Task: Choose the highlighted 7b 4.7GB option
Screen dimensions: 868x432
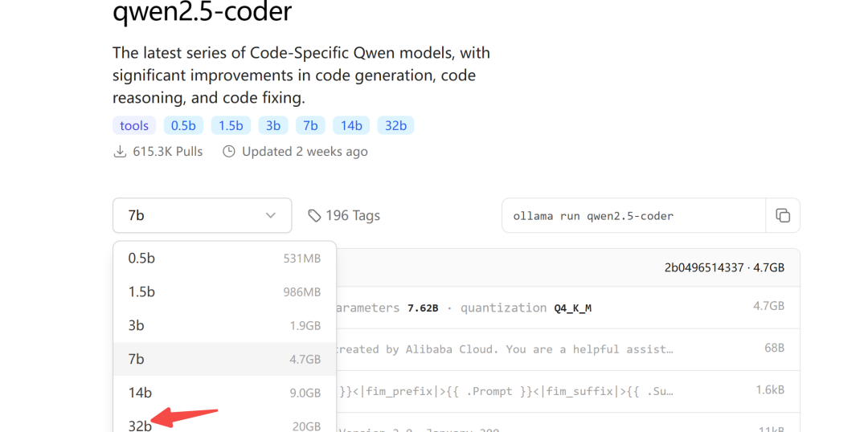Action: click(225, 359)
